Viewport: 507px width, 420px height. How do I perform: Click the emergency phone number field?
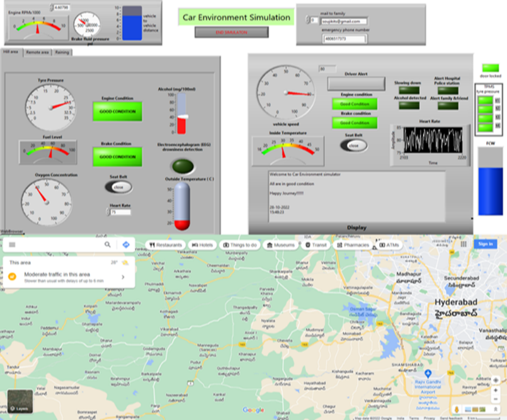point(345,39)
